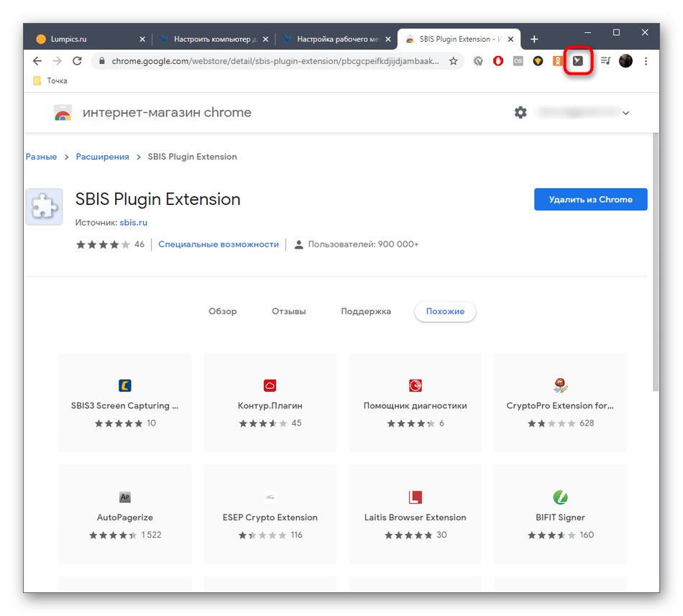Viewport: 683px width, 616px height.
Task: Open the Chrome three-dot menu
Action: (646, 61)
